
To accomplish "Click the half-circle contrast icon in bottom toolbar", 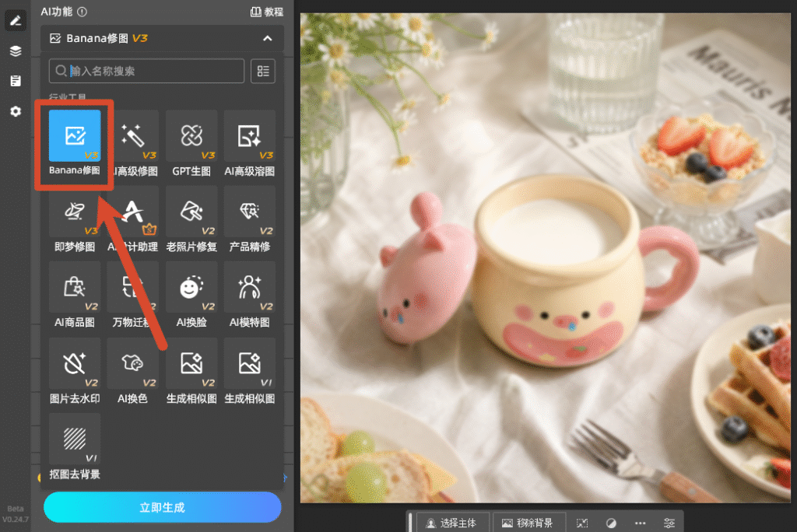I will coord(611,523).
